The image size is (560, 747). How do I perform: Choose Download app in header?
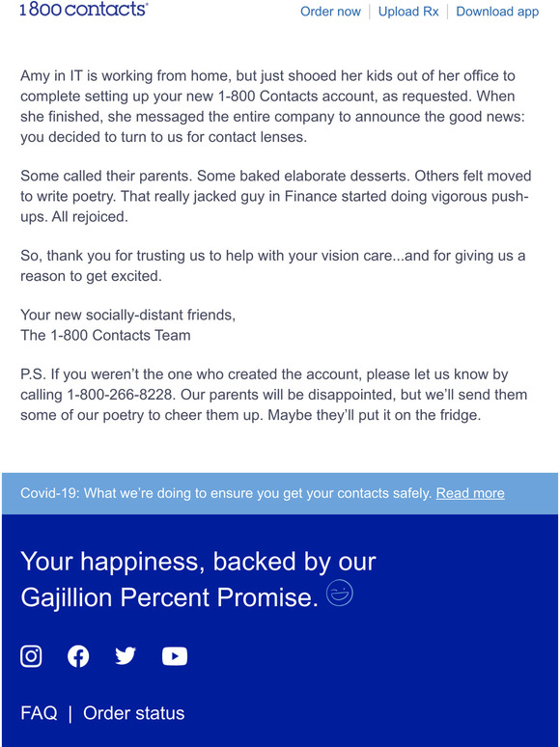tap(497, 12)
